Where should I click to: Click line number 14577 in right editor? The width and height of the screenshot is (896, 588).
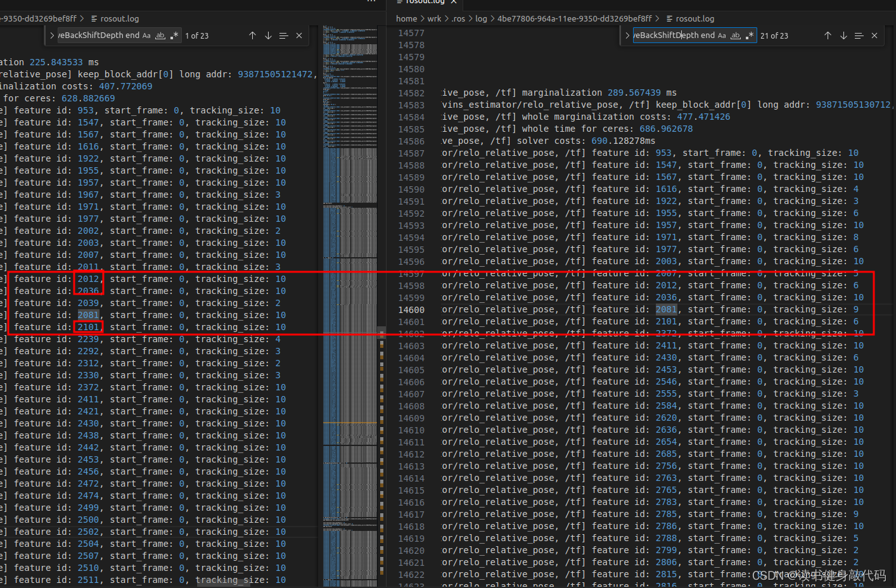tap(411, 33)
